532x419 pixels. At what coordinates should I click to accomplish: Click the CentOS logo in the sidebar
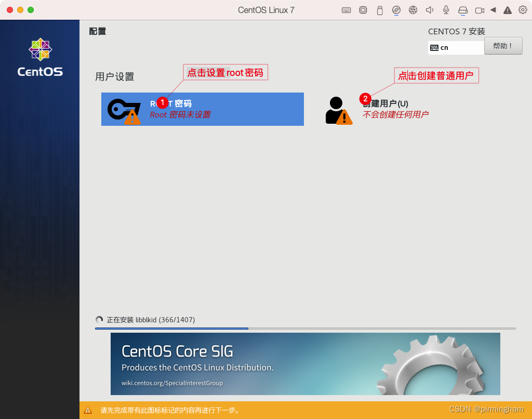click(x=40, y=57)
